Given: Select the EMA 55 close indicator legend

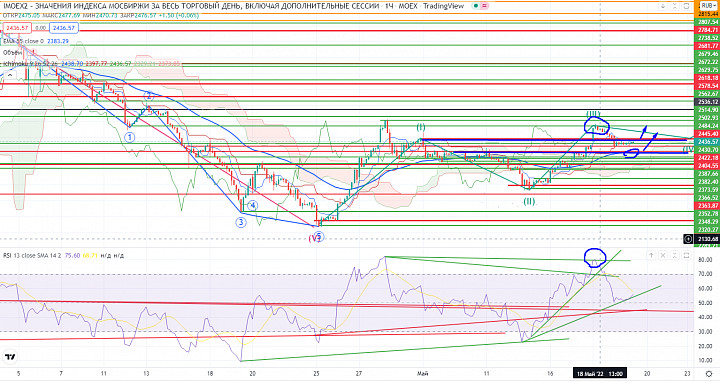Looking at the screenshot, I should (x=36, y=41).
